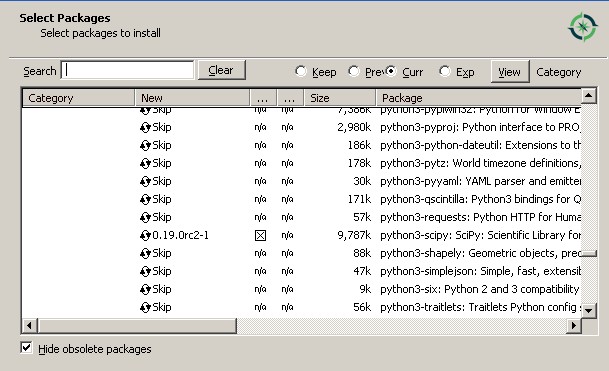The image size is (609, 371).
Task: Sort by the Package column header
Action: tap(478, 98)
